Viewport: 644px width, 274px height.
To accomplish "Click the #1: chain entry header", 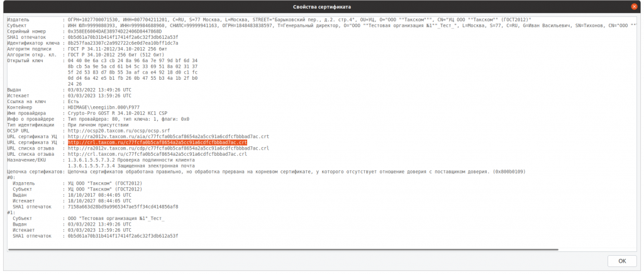I will click(x=11, y=212).
